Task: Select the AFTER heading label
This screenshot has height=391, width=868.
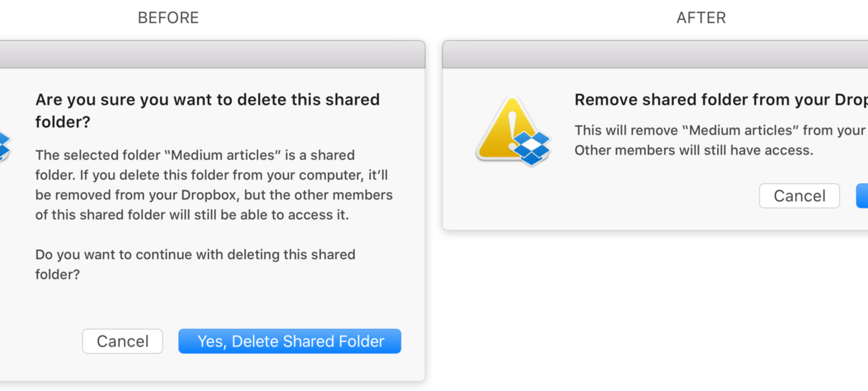Action: (x=701, y=18)
